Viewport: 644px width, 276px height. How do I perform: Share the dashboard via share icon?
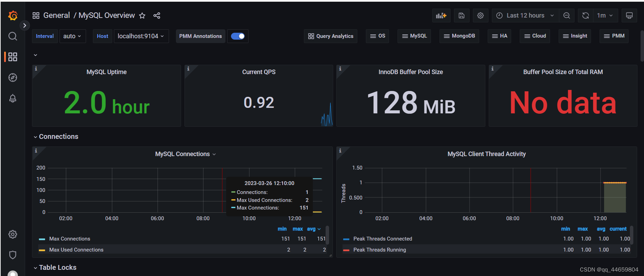point(157,16)
